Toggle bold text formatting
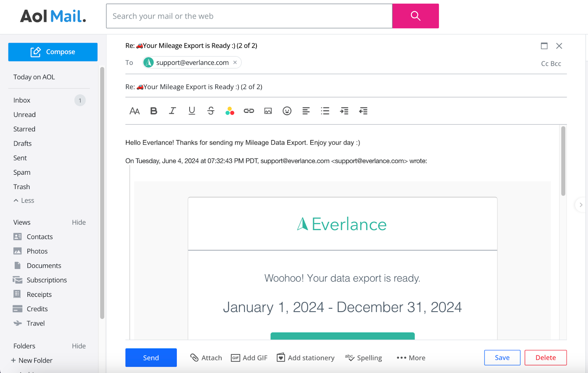The width and height of the screenshot is (588, 373). coord(154,111)
